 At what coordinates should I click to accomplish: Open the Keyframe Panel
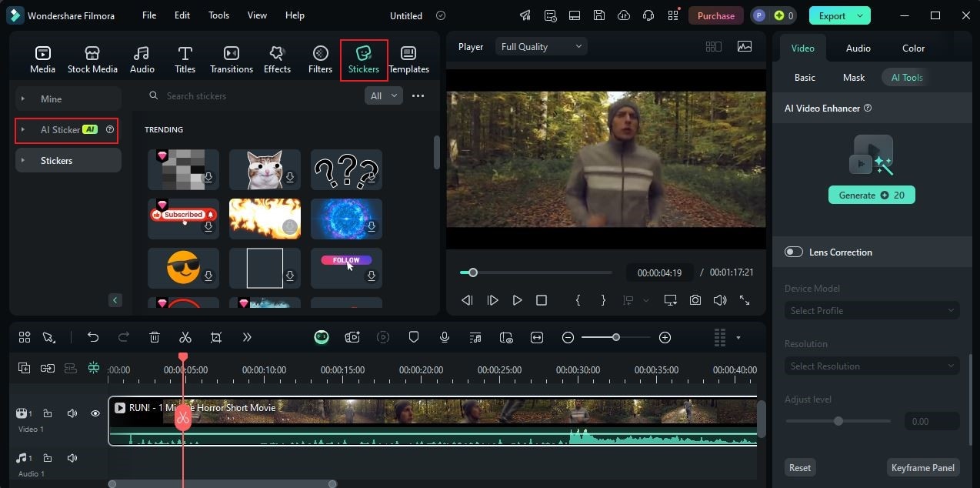tap(923, 467)
